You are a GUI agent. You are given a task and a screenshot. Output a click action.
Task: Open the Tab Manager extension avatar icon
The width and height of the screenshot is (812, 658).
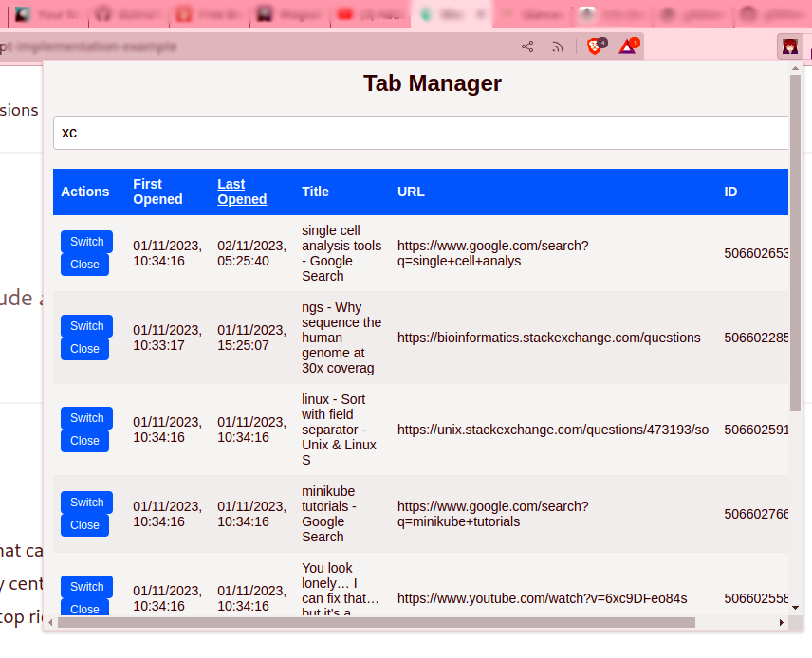point(790,47)
